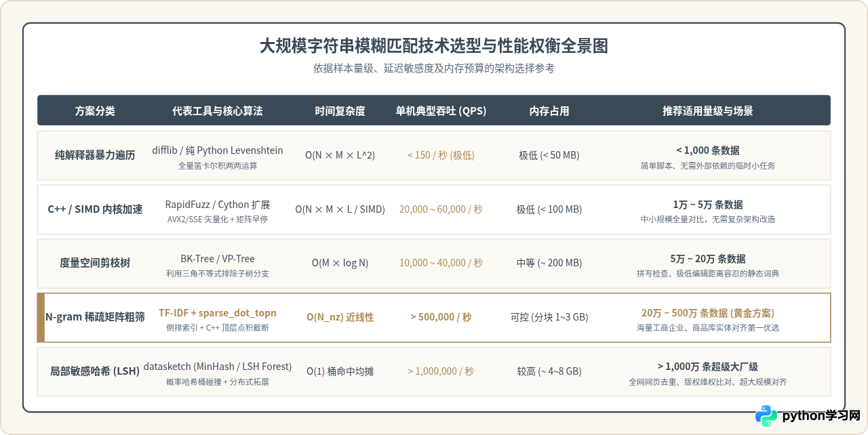
Task: Click the 局部敏感哈希 (LSH) row label
Action: [95, 371]
